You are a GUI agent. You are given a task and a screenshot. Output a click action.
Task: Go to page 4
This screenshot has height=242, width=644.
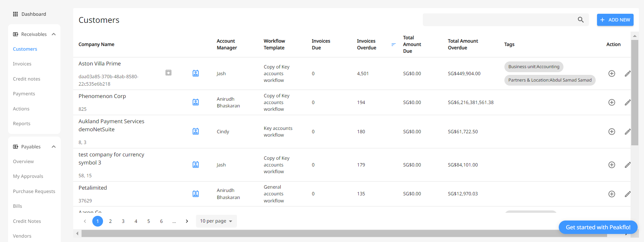coord(136,221)
